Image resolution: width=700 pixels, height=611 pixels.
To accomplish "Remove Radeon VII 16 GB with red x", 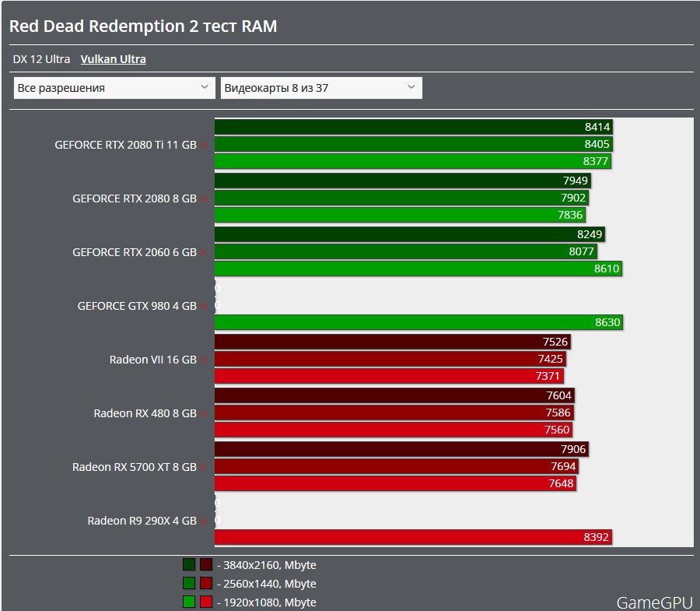I will click(x=204, y=360).
